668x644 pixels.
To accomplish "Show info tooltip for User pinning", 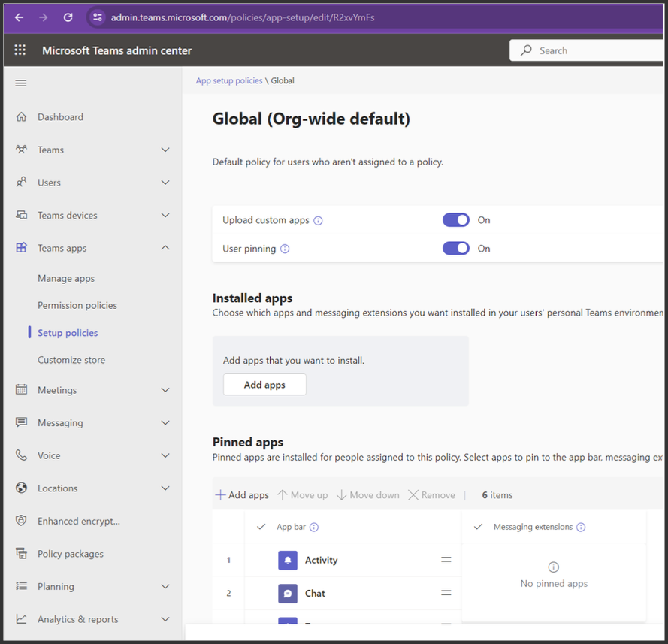I will [285, 249].
